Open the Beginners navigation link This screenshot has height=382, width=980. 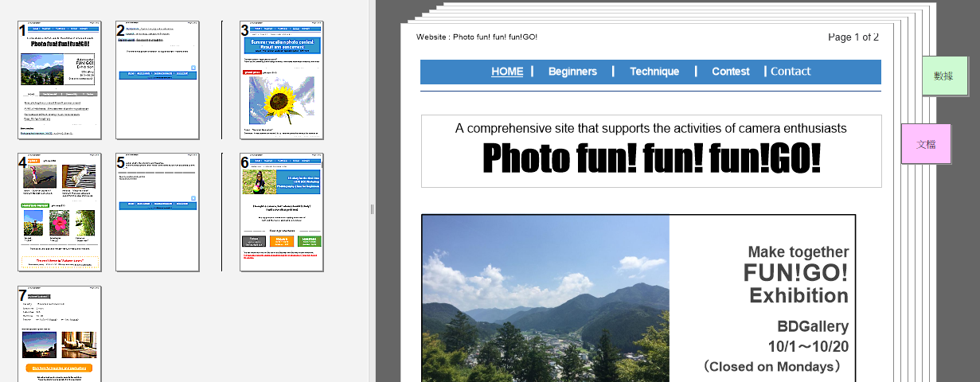click(572, 72)
